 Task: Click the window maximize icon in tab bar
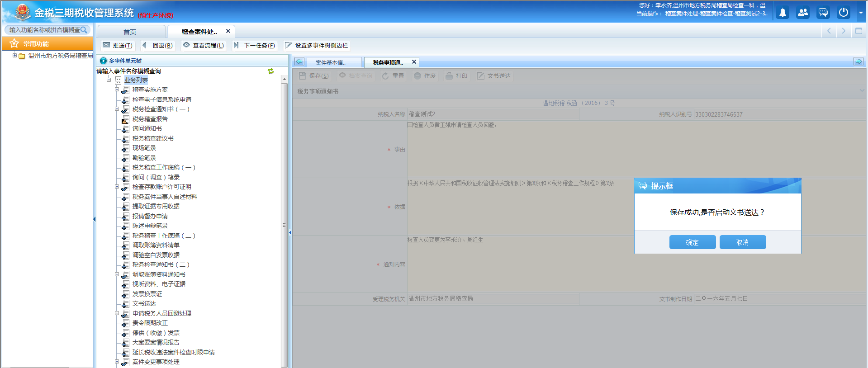[x=859, y=31]
